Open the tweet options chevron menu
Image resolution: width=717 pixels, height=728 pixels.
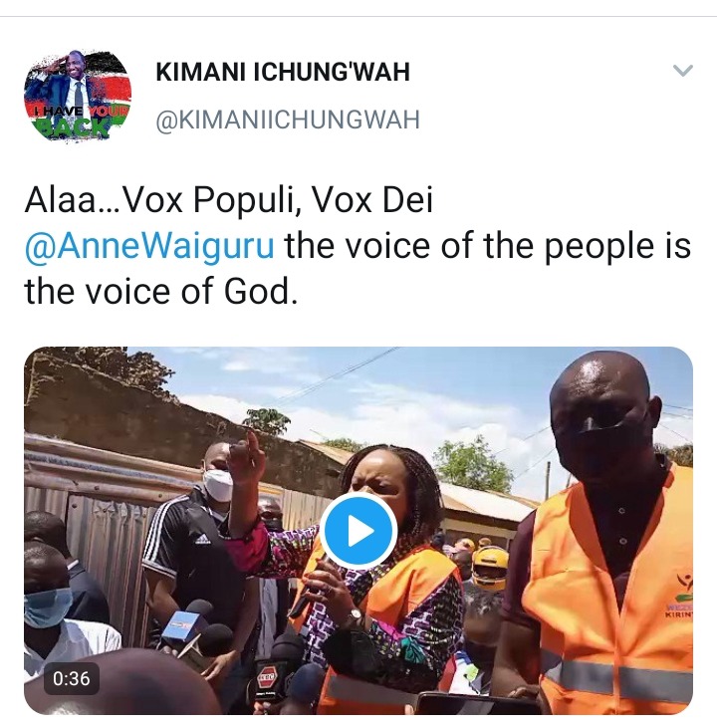pyautogui.click(x=682, y=71)
